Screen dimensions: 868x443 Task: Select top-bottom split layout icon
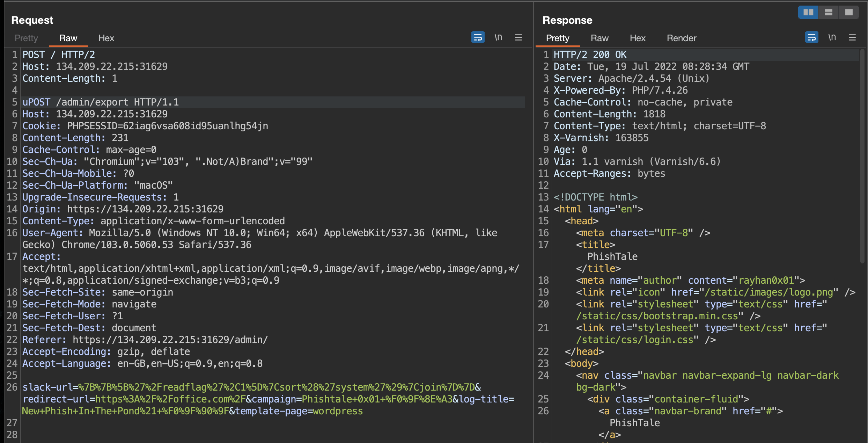pos(829,13)
